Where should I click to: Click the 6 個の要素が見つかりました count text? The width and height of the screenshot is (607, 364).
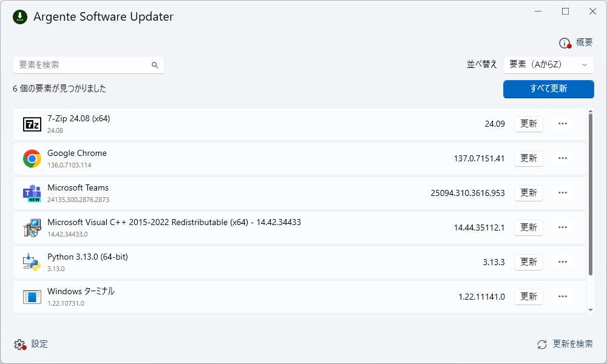59,89
